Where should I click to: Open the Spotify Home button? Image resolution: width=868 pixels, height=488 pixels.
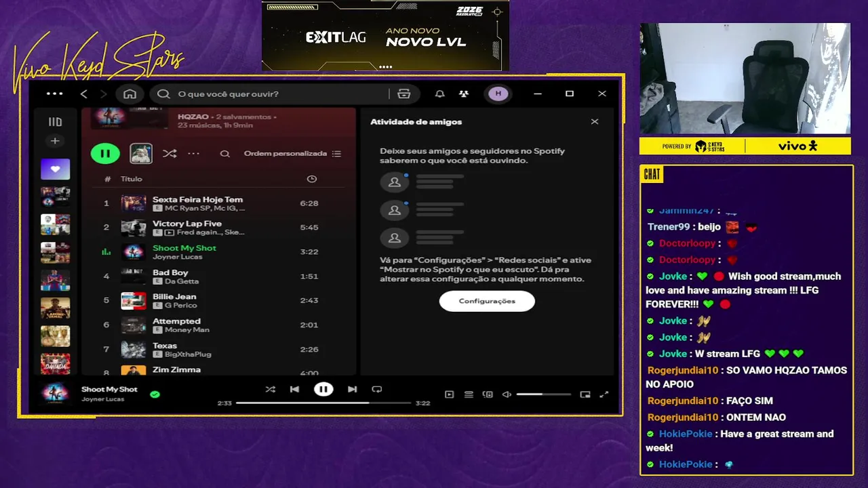130,94
